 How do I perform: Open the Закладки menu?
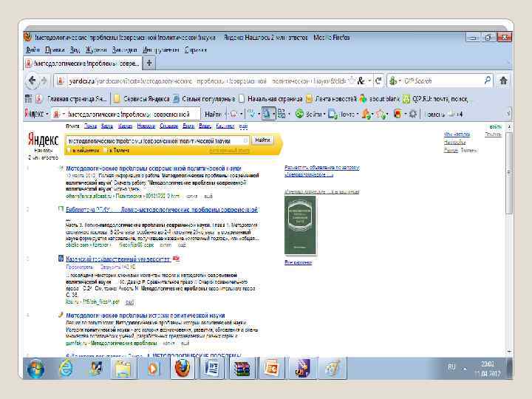pyautogui.click(x=124, y=50)
